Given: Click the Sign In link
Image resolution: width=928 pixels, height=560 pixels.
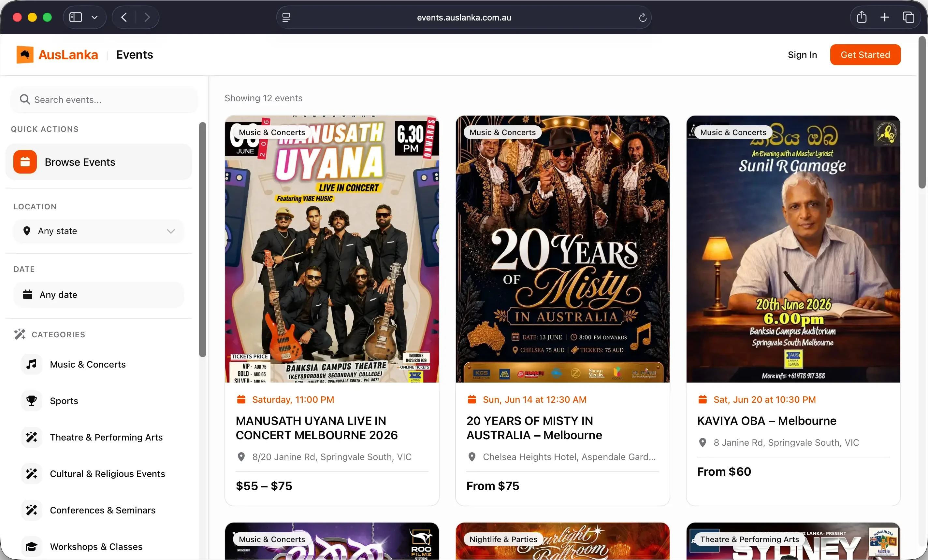Looking at the screenshot, I should click(802, 55).
